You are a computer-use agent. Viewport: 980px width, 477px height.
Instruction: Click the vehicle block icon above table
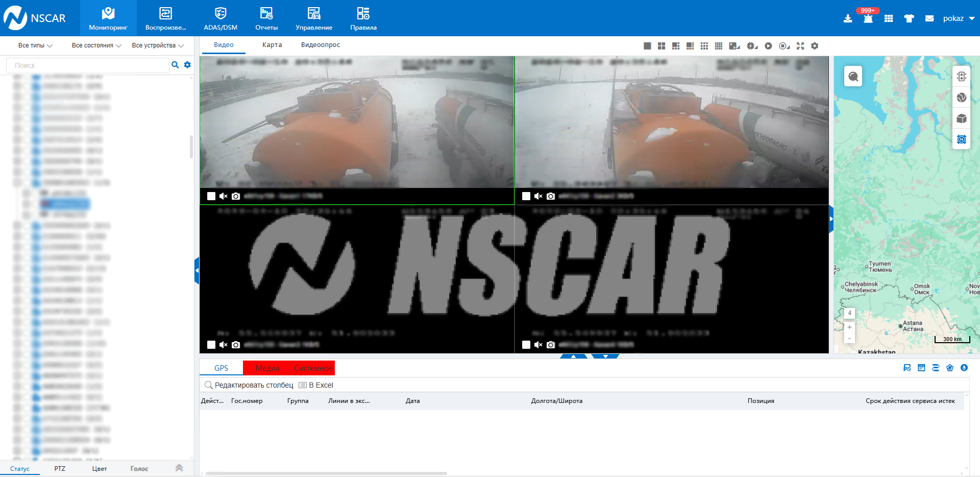907,368
